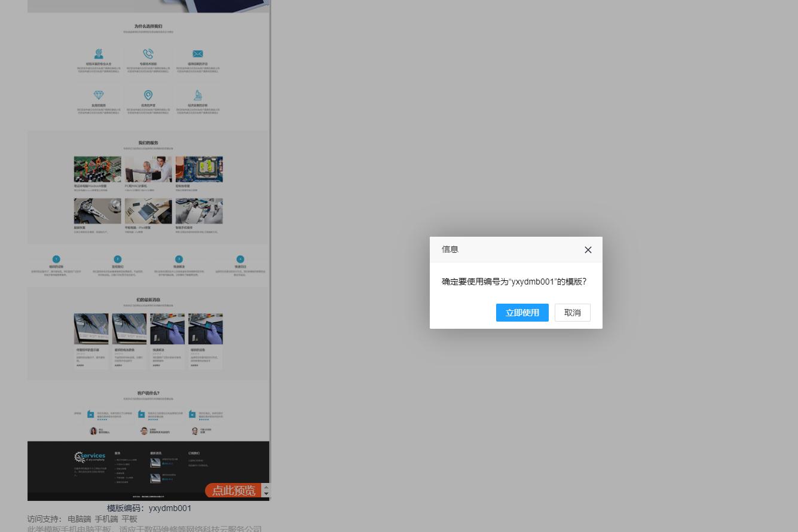The width and height of the screenshot is (798, 532).
Task: Click the two men at computer image
Action: pos(148,169)
